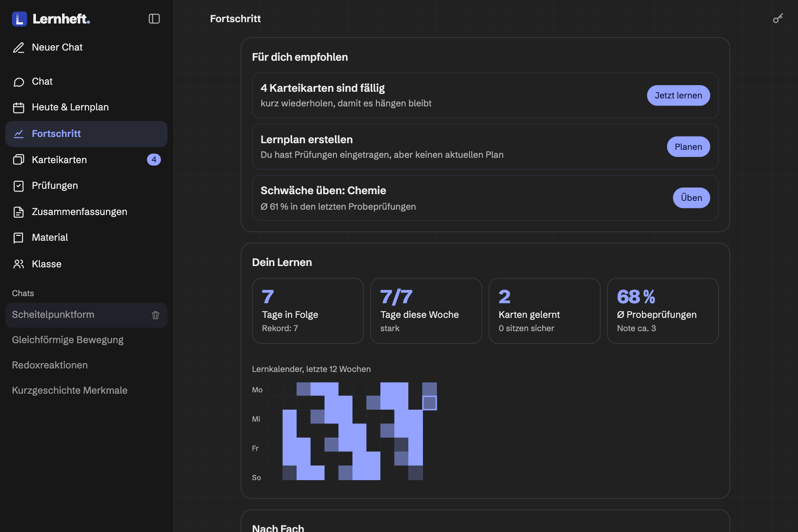This screenshot has height=532, width=798.
Task: Click the chart icon beside Fortschritt
Action: (19, 134)
